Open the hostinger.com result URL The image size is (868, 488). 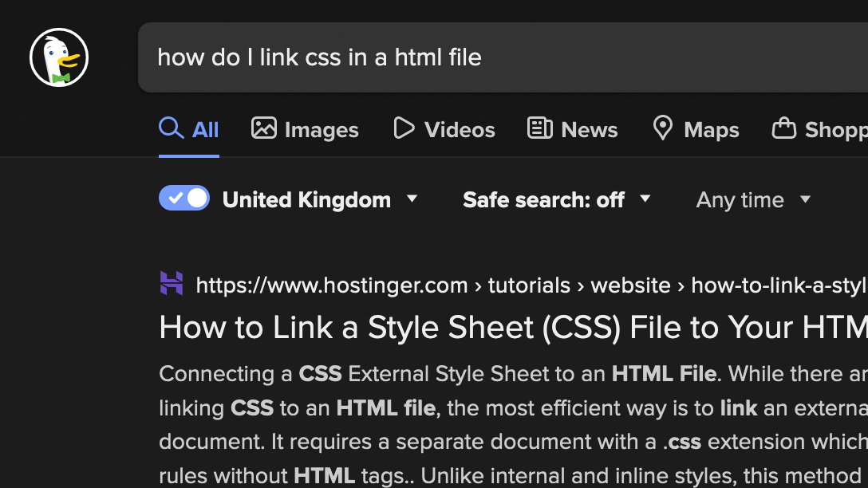531,285
